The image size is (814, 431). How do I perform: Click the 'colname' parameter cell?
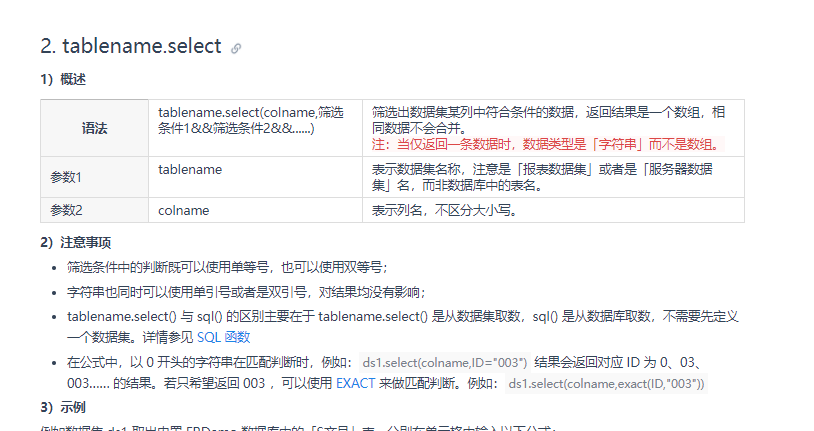coord(255,210)
